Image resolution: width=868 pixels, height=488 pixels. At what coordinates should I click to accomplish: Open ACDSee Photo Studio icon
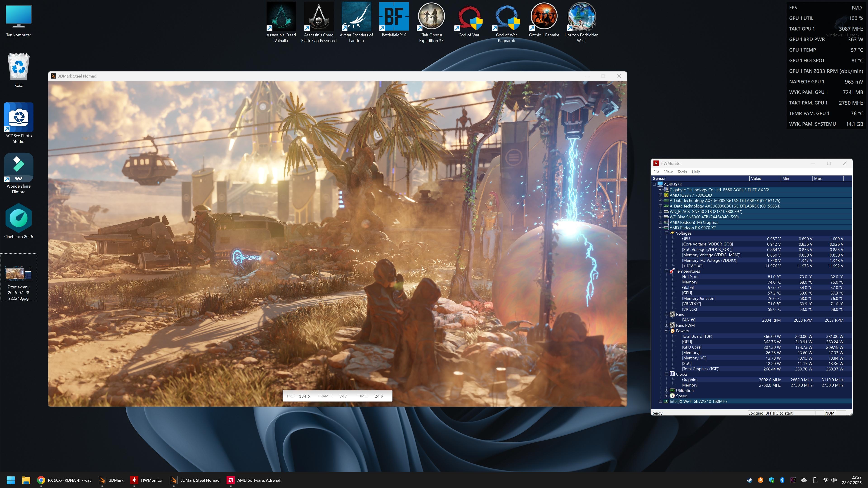tap(19, 123)
